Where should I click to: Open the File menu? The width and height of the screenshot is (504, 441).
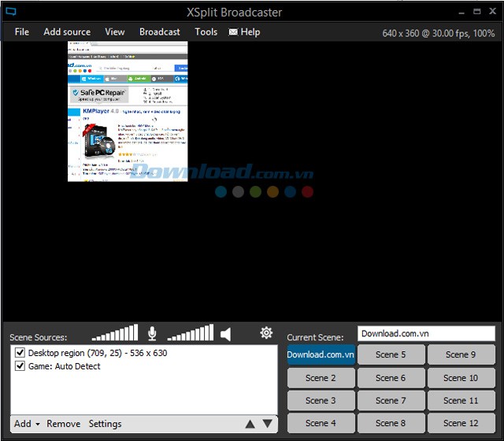22,32
